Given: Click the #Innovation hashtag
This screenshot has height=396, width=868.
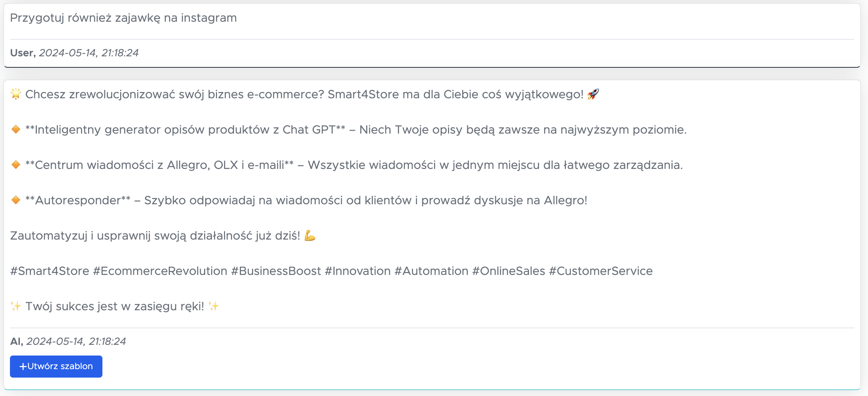Looking at the screenshot, I should tap(358, 271).
